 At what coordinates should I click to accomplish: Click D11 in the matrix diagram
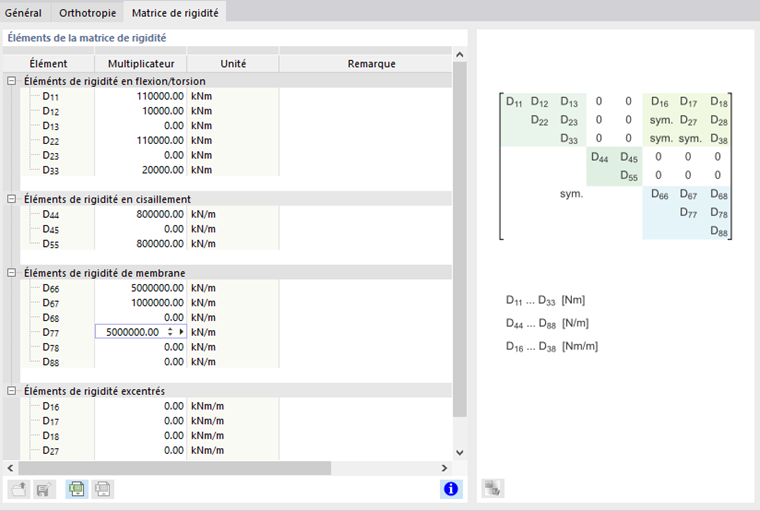[514, 102]
